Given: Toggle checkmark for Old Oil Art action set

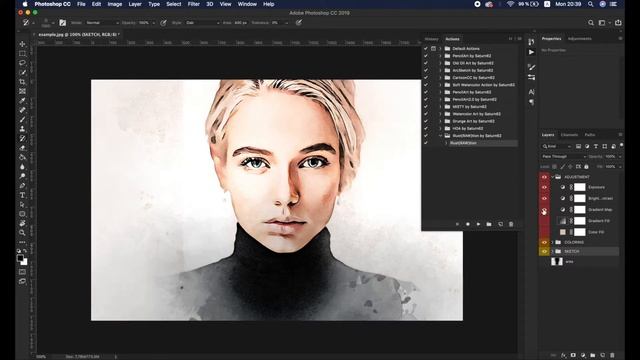Looking at the screenshot, I should 426,63.
